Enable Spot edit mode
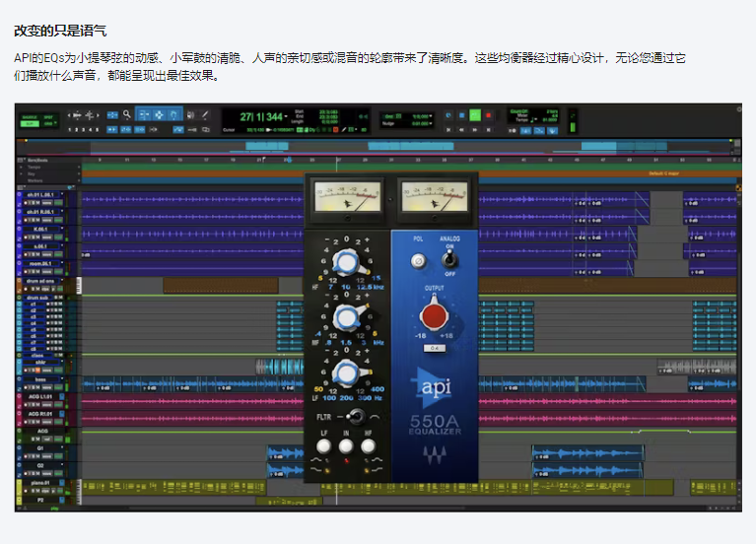 (x=48, y=117)
